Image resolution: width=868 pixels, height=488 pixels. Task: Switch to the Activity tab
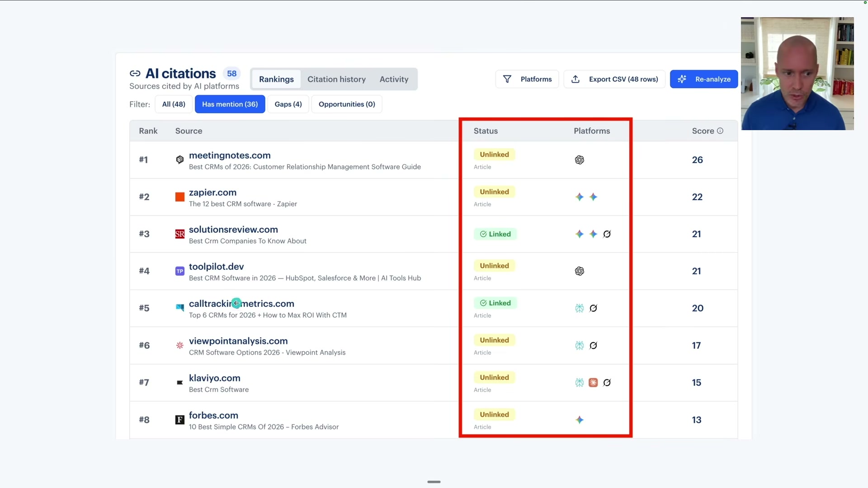tap(394, 79)
